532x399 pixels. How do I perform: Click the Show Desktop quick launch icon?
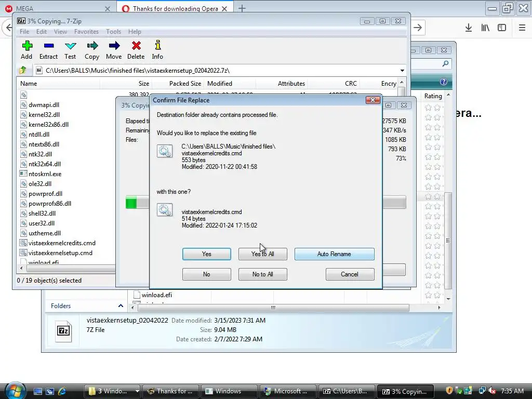click(x=37, y=391)
